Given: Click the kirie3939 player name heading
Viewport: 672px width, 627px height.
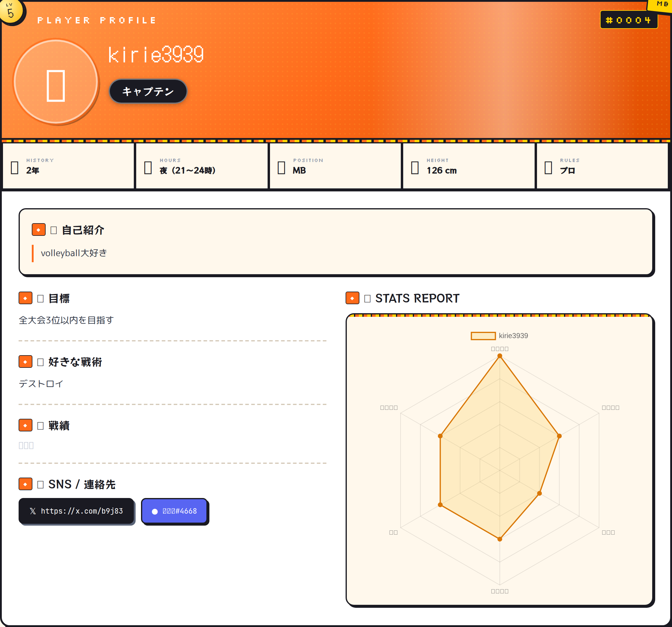Looking at the screenshot, I should point(156,54).
